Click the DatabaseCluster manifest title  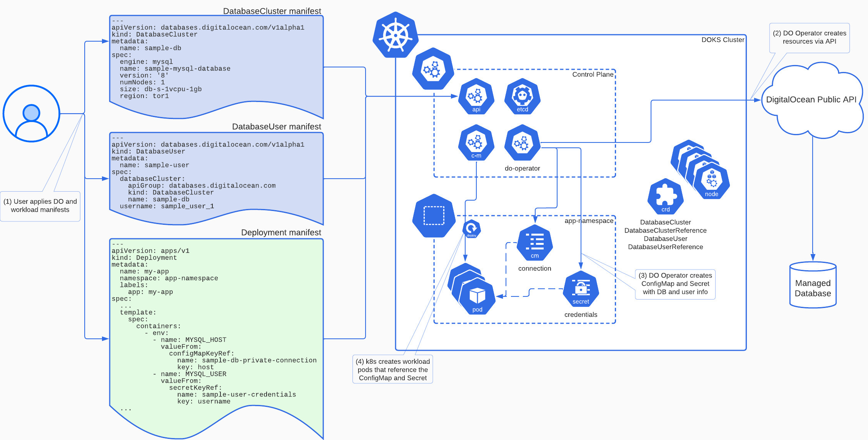click(272, 11)
